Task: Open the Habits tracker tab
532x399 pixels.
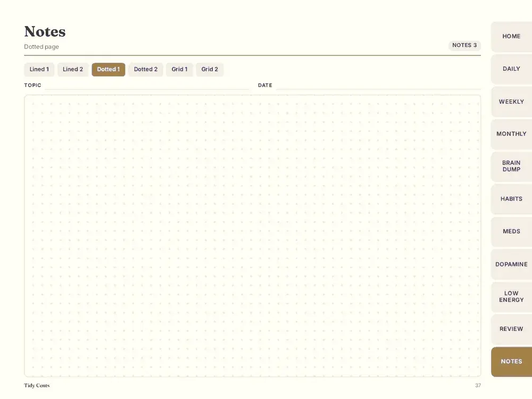Action: coord(511,199)
